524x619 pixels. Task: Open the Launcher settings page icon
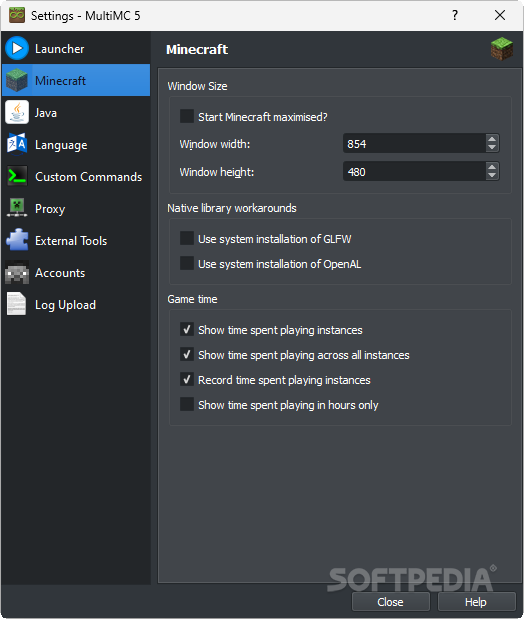pos(17,48)
